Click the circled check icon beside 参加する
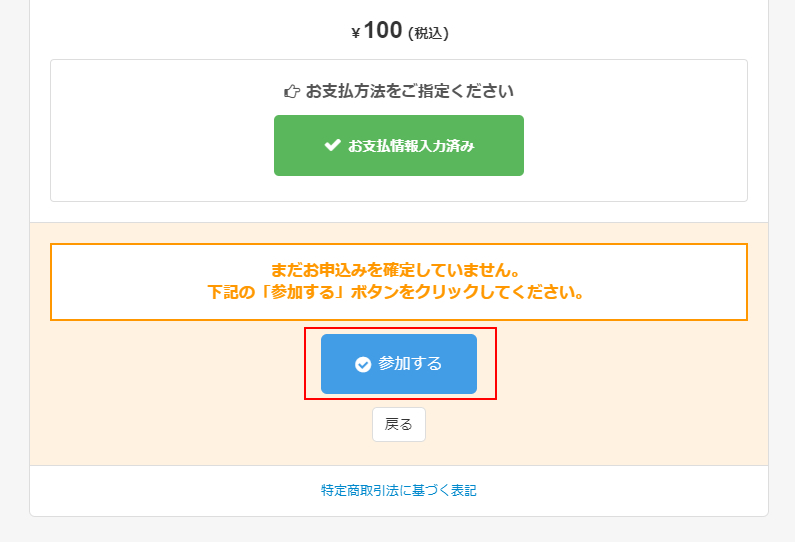The height and width of the screenshot is (542, 795). coord(363,365)
